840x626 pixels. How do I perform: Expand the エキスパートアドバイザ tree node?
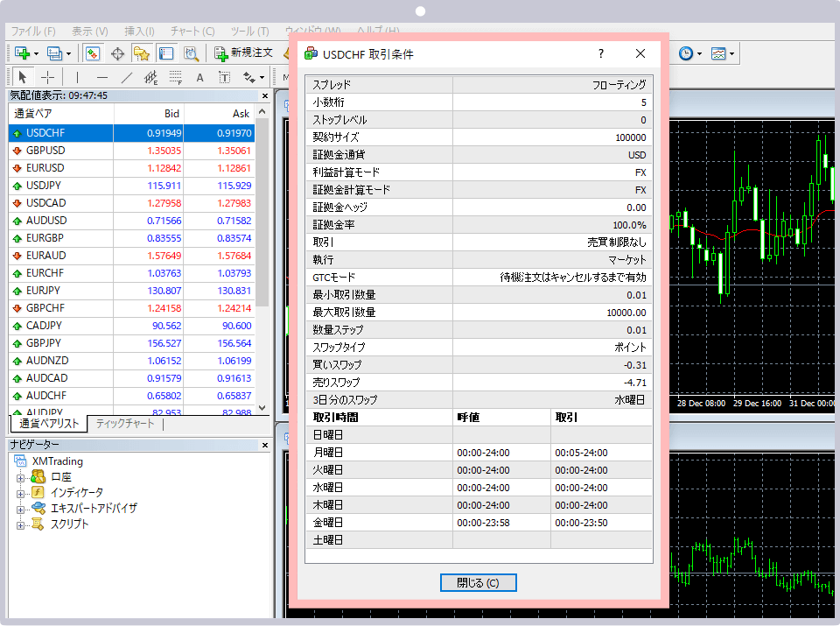coord(21,508)
